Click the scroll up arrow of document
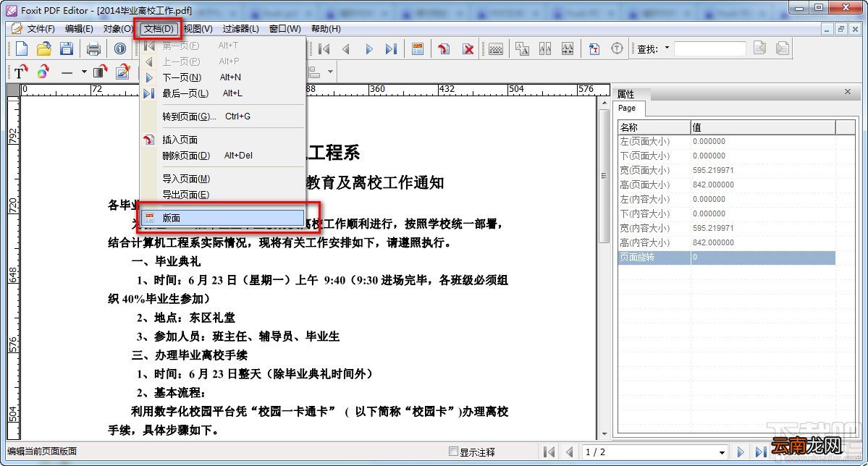This screenshot has height=466, width=868. coord(604,103)
